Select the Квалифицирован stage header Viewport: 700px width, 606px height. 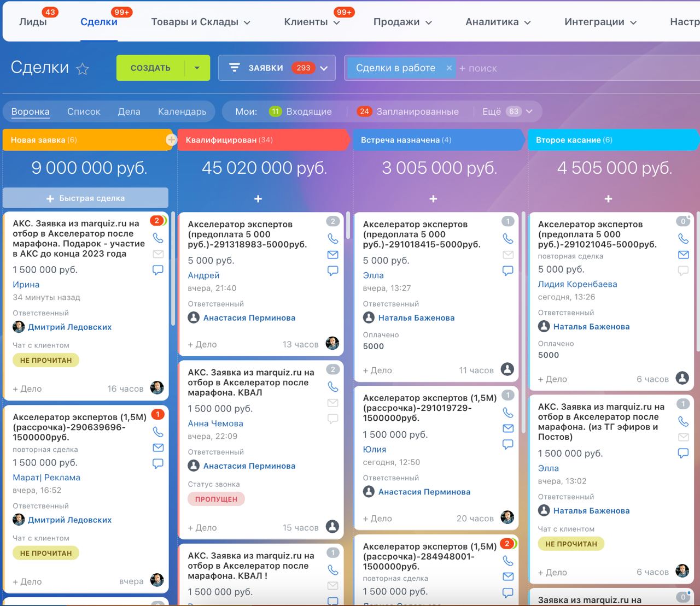(x=262, y=140)
